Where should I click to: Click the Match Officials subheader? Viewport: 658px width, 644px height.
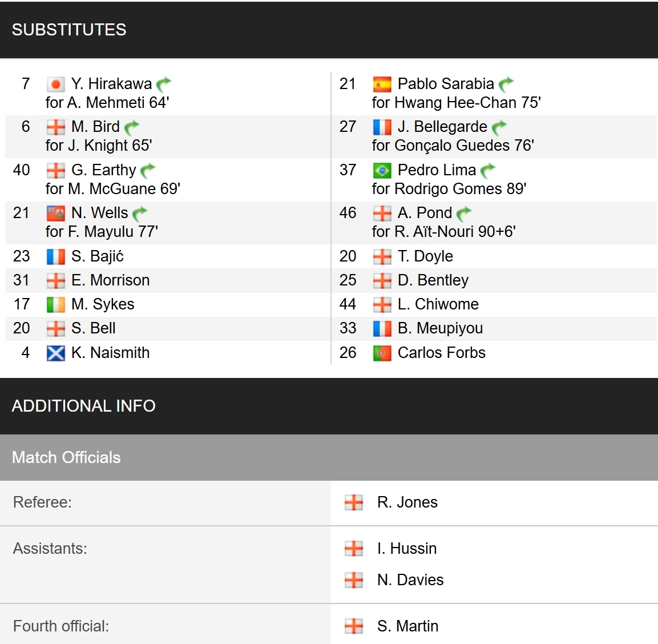(x=329, y=458)
